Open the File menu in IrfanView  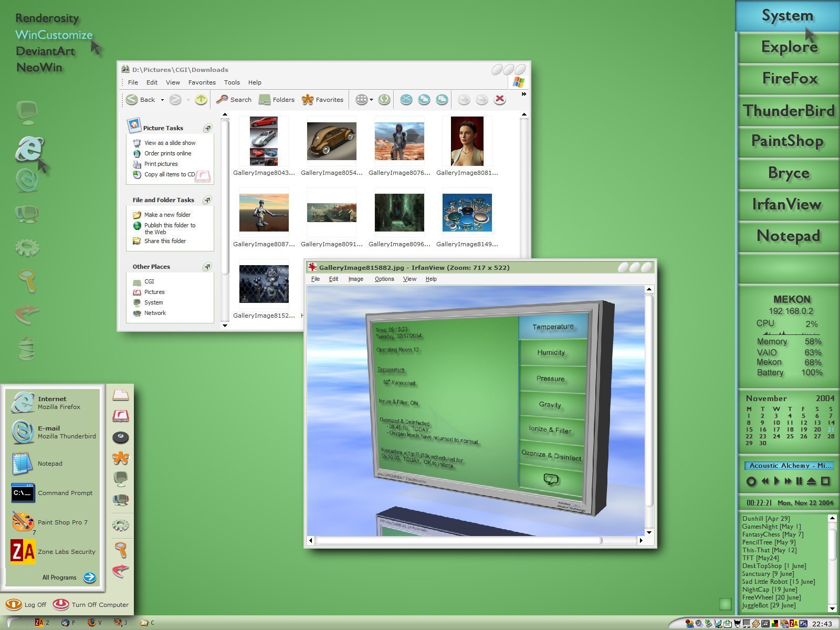coord(316,279)
